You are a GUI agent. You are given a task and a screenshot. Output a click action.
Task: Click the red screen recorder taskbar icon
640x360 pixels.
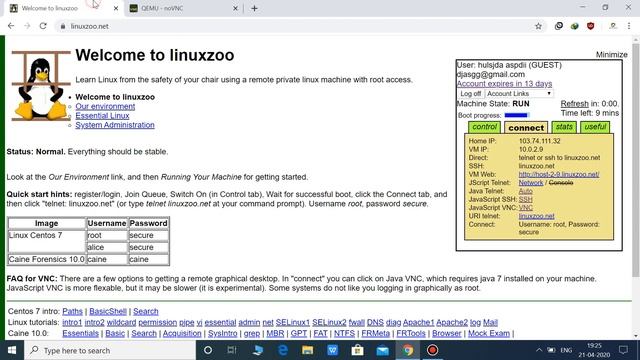(432, 350)
